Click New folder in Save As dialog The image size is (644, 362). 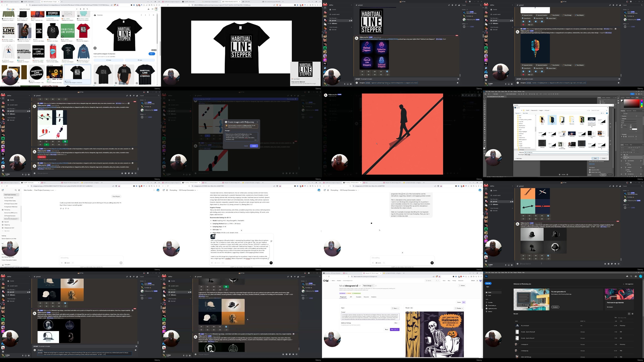click(x=525, y=113)
